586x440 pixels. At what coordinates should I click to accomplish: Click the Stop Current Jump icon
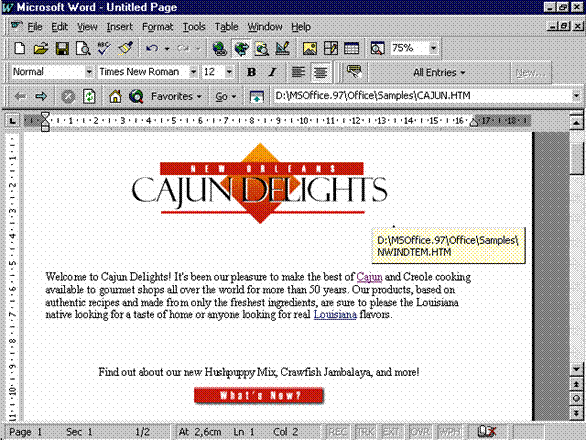68,97
